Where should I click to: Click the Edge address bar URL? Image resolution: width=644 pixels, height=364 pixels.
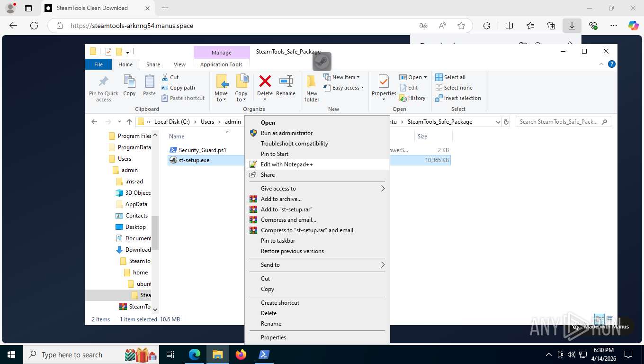(132, 26)
